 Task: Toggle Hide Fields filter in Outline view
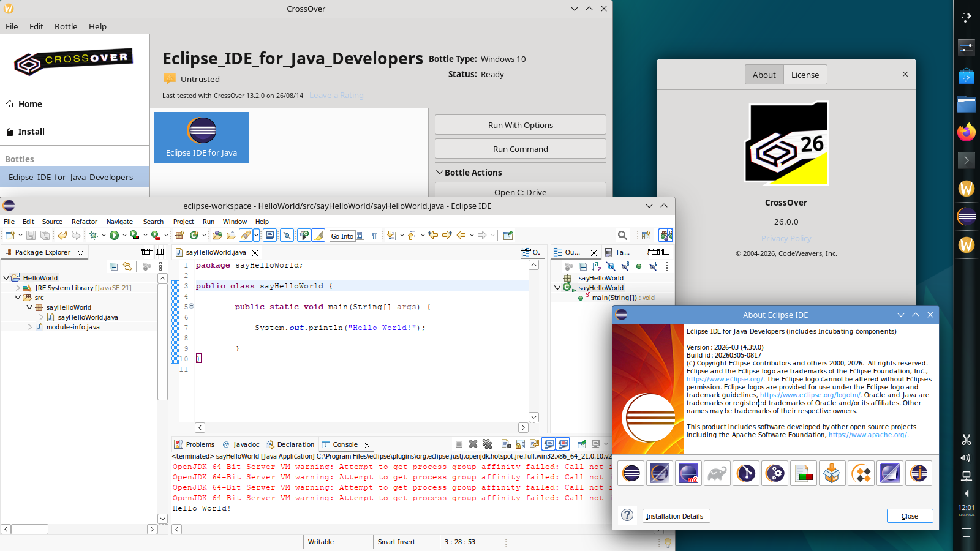[611, 266]
